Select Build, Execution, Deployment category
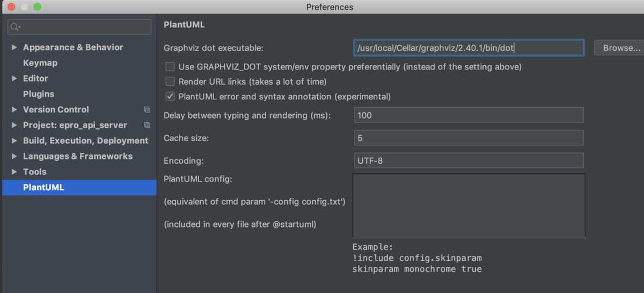The image size is (644, 293). 85,141
